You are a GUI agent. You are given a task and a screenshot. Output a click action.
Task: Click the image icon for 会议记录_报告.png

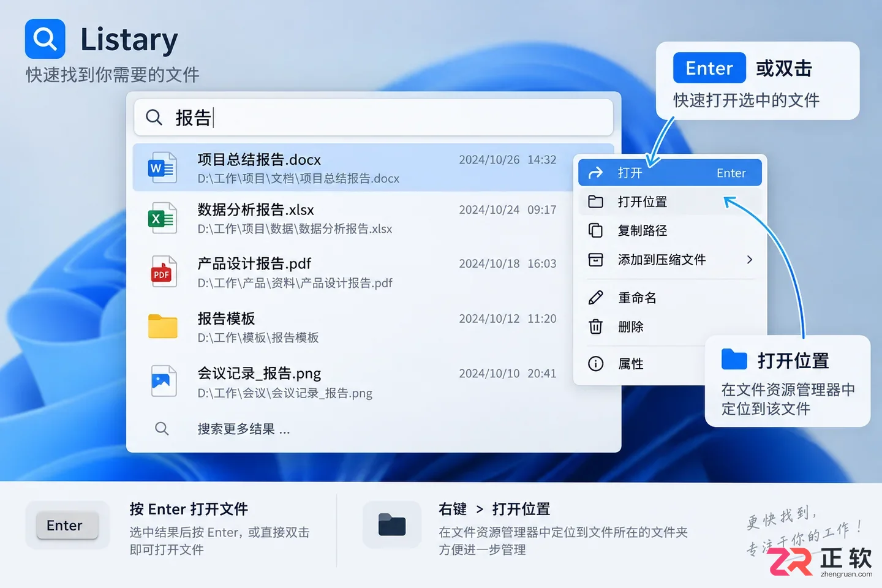coord(164,381)
